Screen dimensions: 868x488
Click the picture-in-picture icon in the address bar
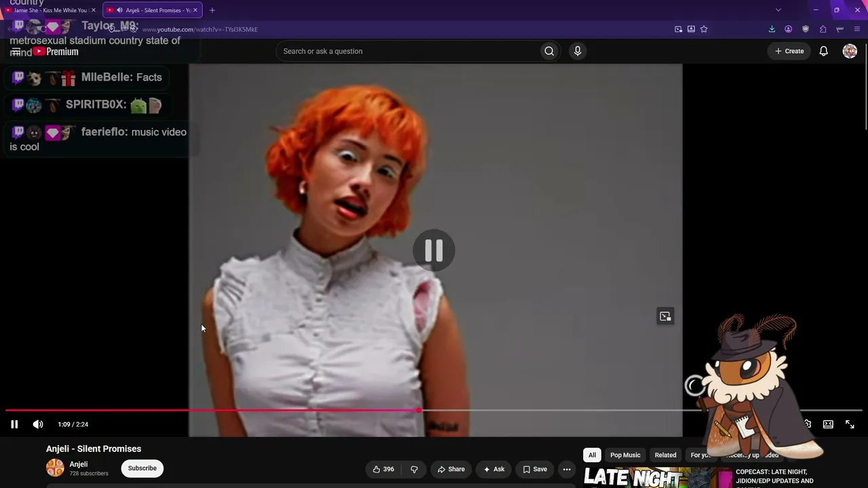(x=678, y=29)
